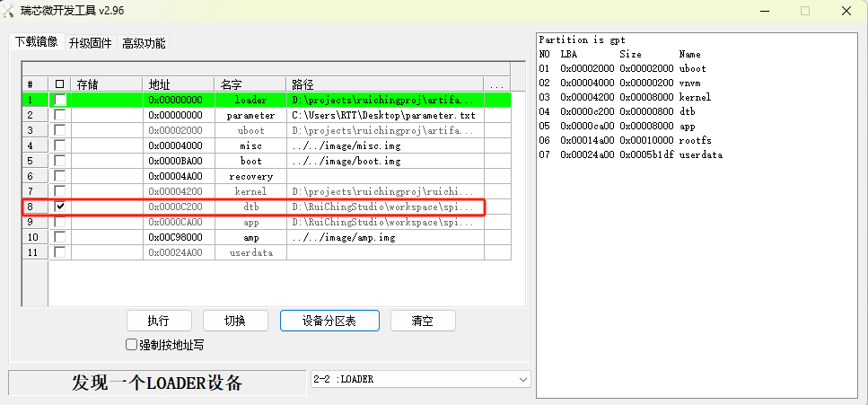This screenshot has width=868, height=405.
Task: Select the boot row address cell
Action: click(x=178, y=161)
